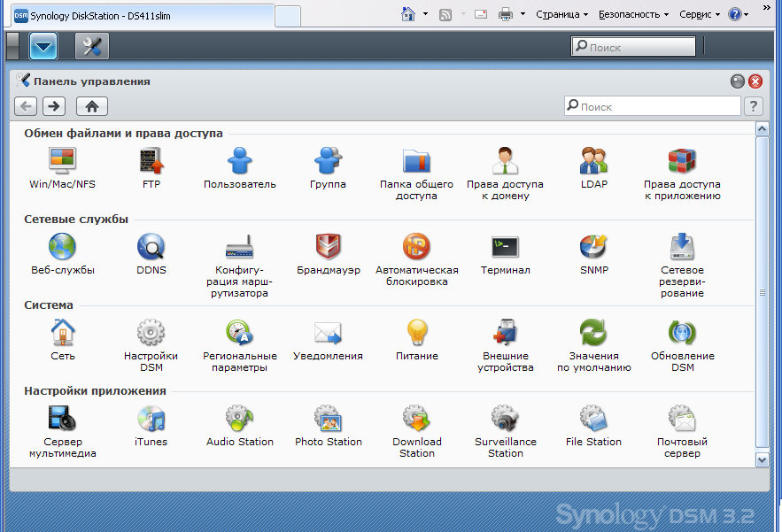Open the FTP settings icon
The image size is (782, 532).
(151, 160)
